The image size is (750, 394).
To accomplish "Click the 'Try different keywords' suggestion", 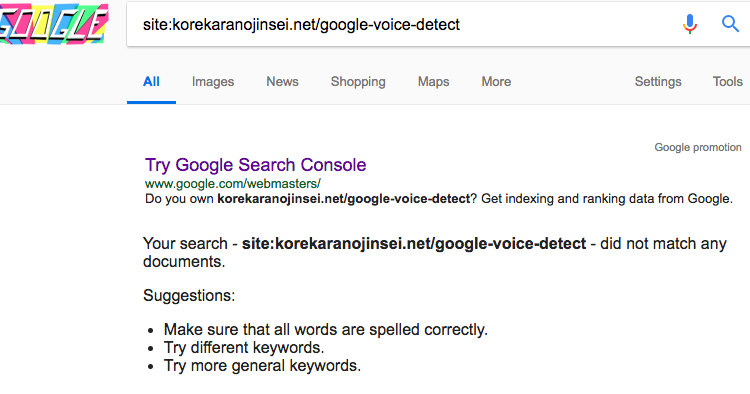I will 244,348.
